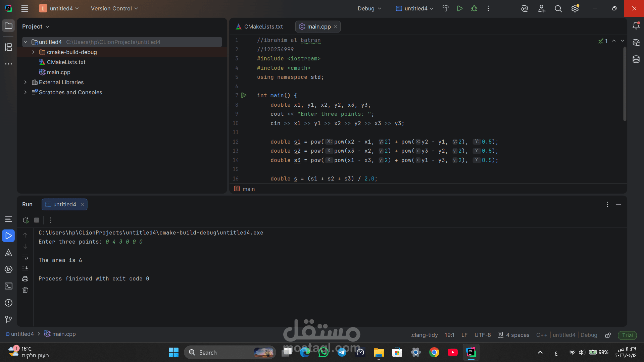Click the Trial license badge

(x=627, y=335)
